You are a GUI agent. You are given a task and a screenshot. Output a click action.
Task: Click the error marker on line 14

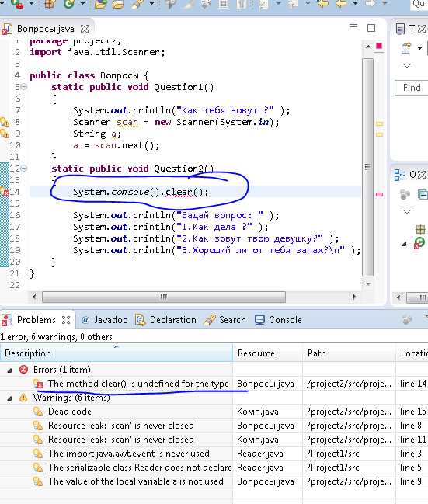coord(5,192)
